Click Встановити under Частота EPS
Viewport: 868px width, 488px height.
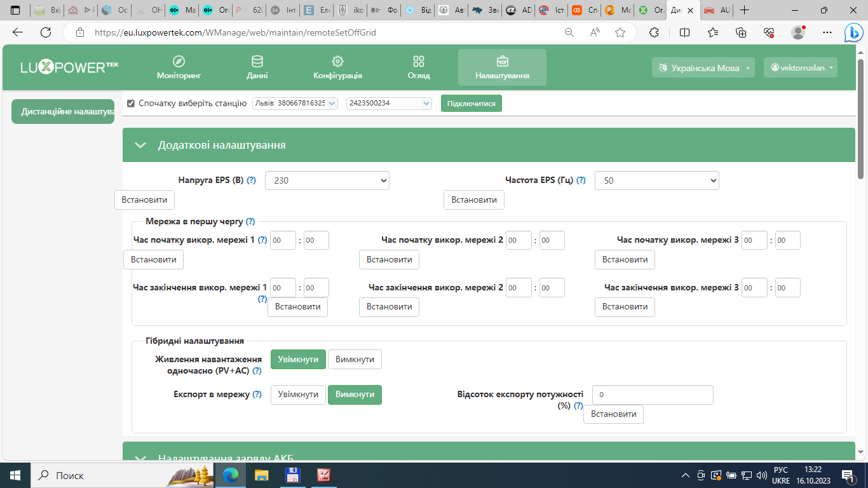pyautogui.click(x=474, y=200)
